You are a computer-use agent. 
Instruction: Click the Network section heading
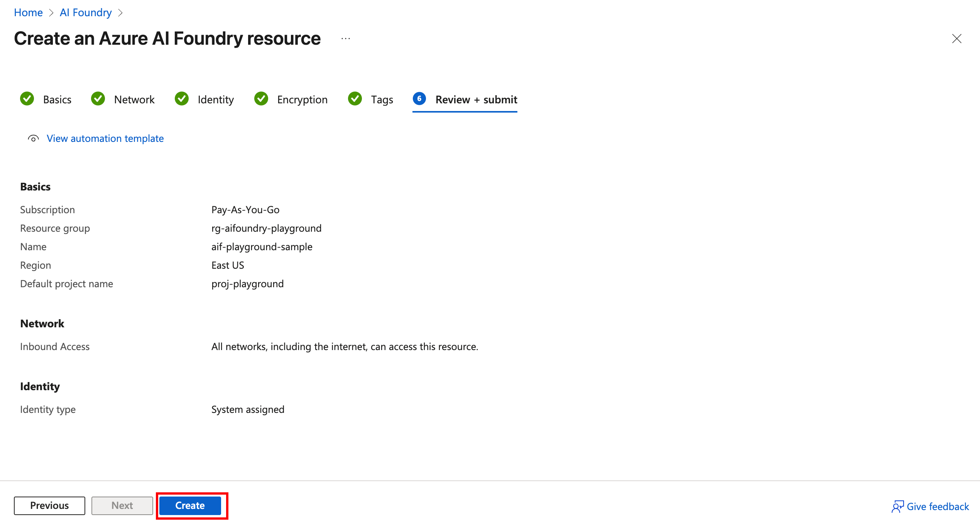pos(42,323)
